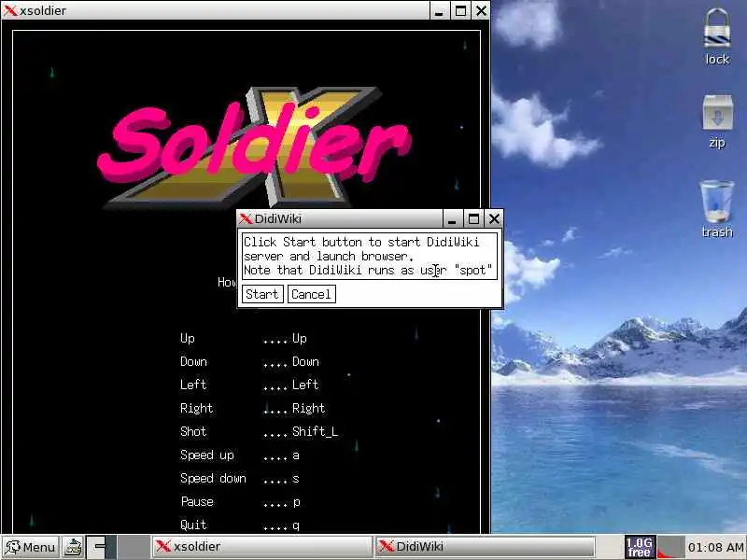Click the 'Speed up' label in xsoldier
This screenshot has width=747, height=560.
coord(206,455)
